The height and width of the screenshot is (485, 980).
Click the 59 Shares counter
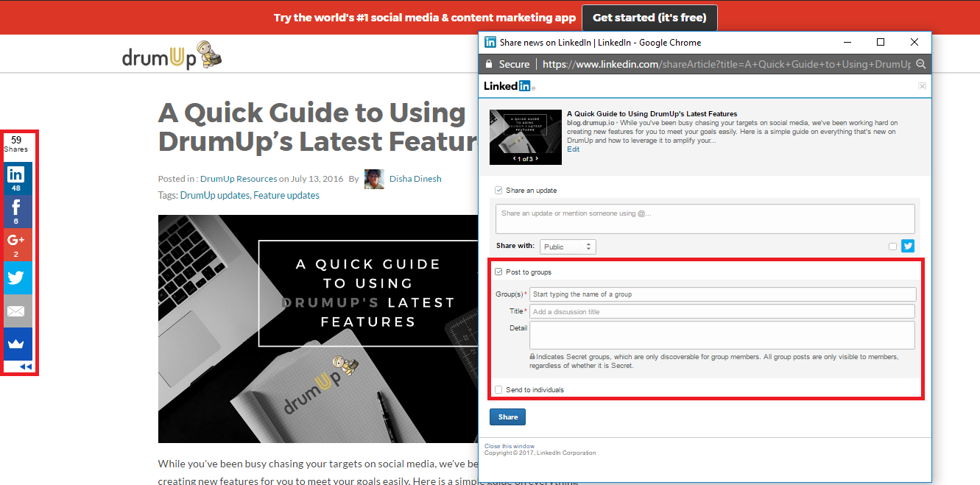tap(16, 144)
